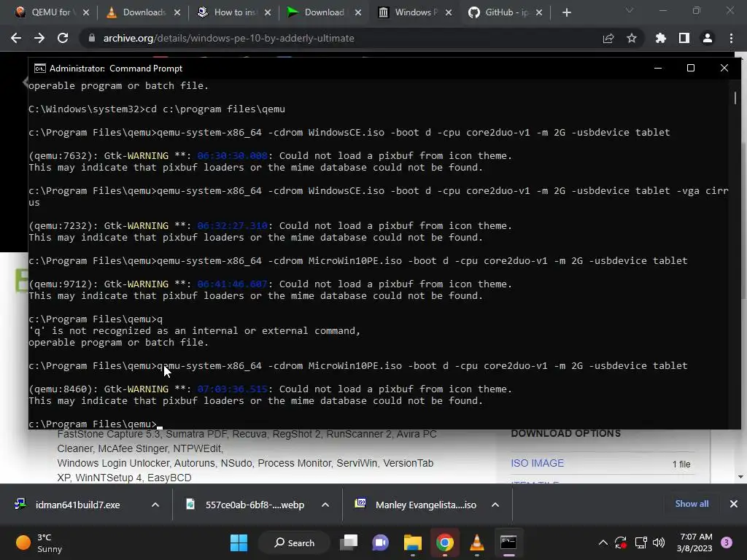The width and height of the screenshot is (747, 560).
Task: Show all downloads
Action: (x=692, y=504)
